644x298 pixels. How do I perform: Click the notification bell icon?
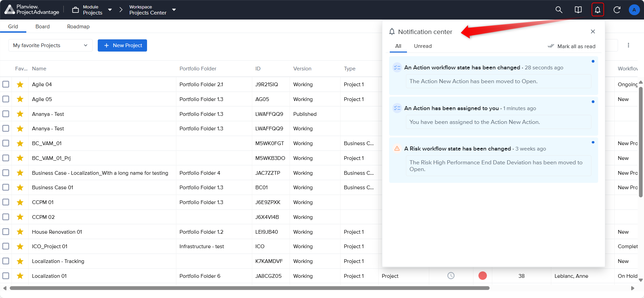pos(597,10)
